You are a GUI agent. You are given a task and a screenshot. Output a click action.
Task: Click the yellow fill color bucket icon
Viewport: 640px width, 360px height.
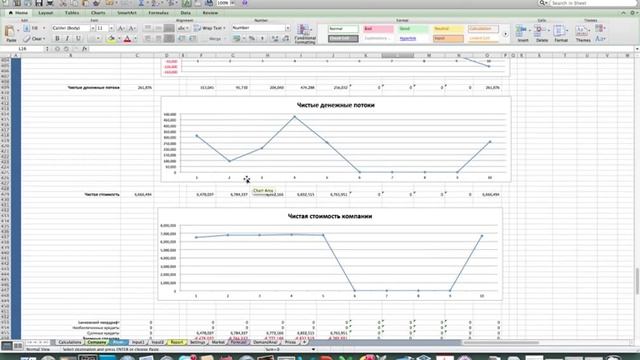111,39
